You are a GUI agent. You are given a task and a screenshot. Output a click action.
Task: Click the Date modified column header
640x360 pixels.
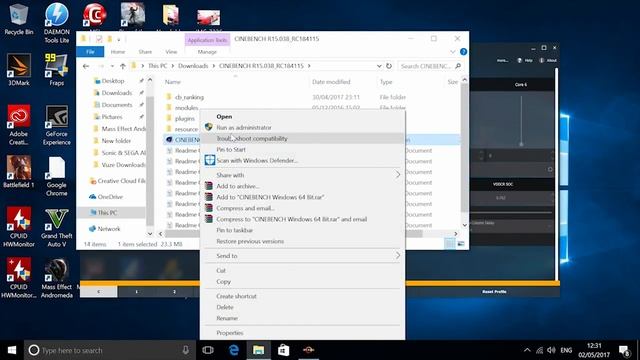coord(331,82)
